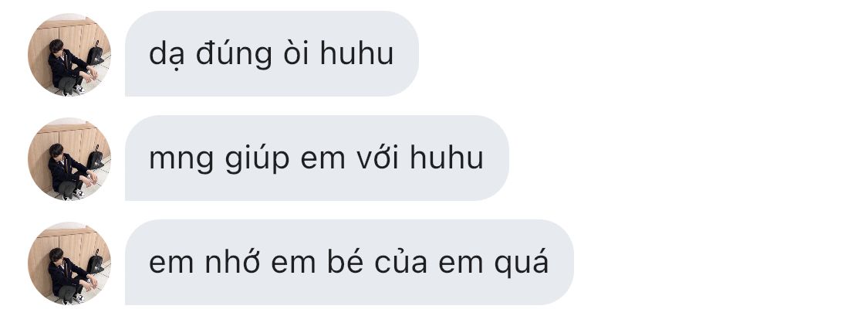Click the word "mng" in the second message
This screenshot has width=868, height=316.
click(181, 160)
